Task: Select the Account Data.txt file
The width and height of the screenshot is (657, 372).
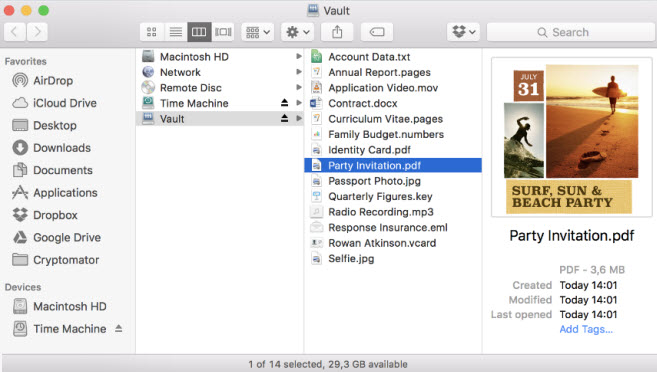Action: (393, 57)
